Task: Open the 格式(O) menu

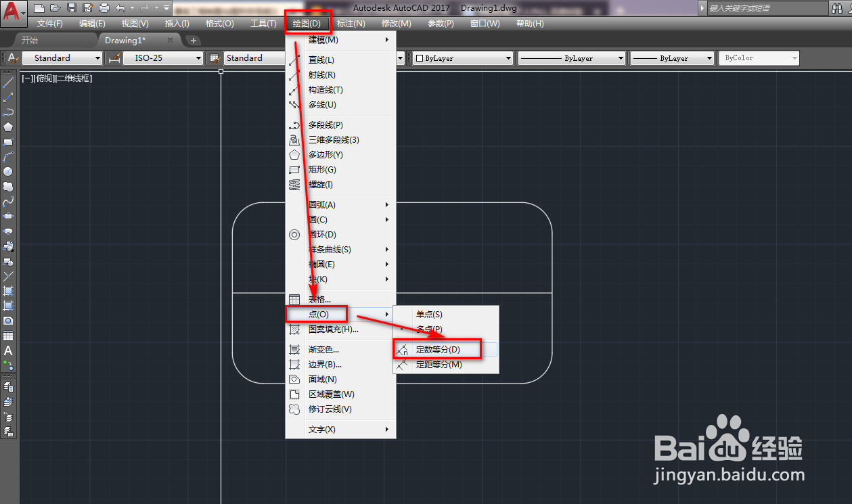Action: click(x=219, y=23)
